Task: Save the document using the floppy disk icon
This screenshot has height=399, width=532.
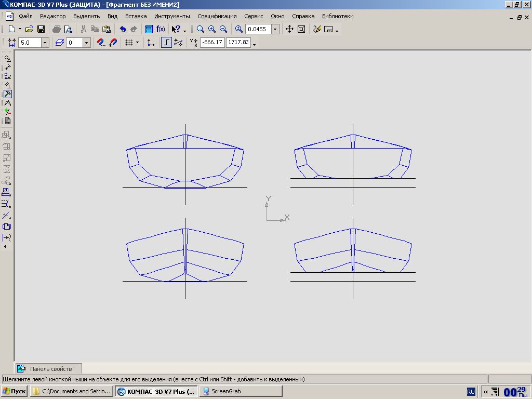Action: coord(41,30)
